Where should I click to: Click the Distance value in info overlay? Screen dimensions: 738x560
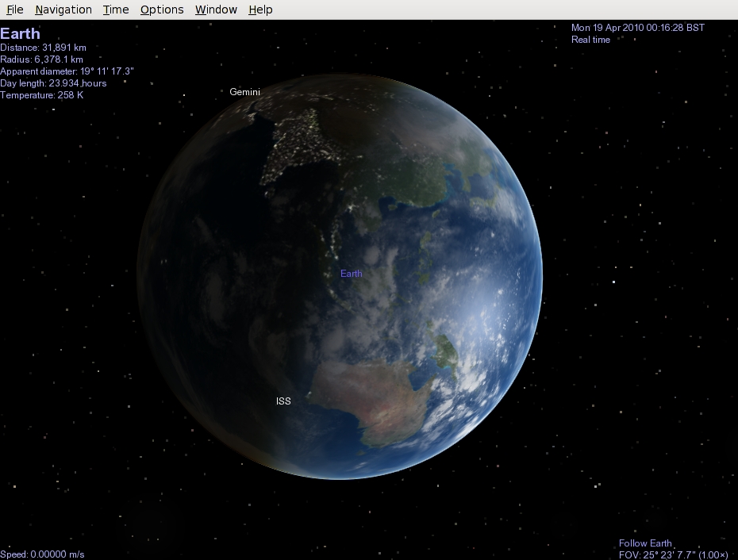(x=43, y=48)
